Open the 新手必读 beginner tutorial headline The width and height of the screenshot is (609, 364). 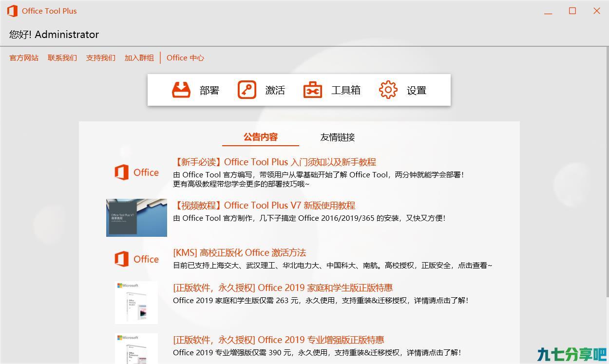pos(275,162)
